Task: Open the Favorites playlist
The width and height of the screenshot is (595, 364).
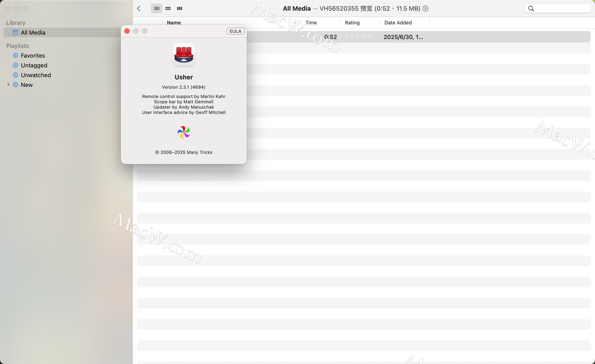Action: [33, 55]
